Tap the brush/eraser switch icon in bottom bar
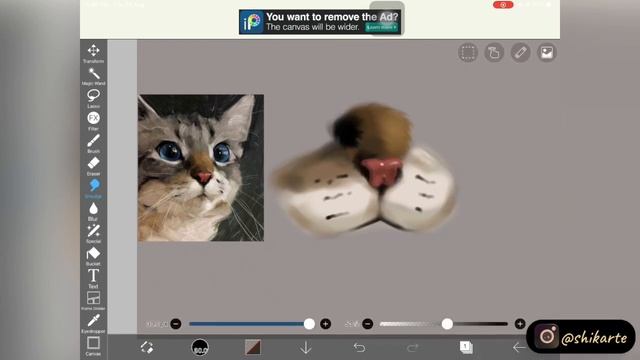 147,347
